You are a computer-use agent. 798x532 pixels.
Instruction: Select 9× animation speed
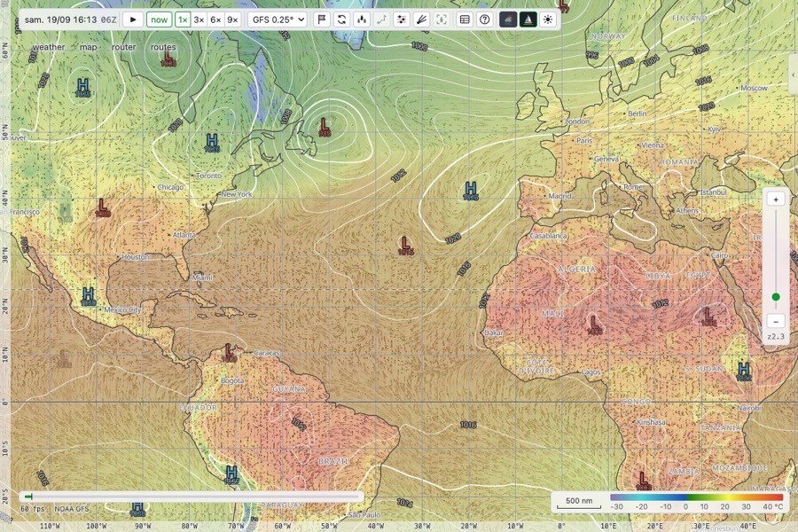pyautogui.click(x=232, y=20)
